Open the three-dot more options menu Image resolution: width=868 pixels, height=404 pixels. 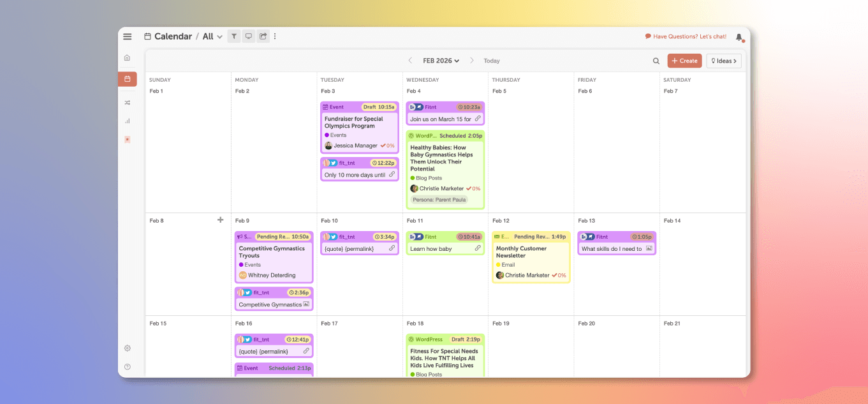275,36
